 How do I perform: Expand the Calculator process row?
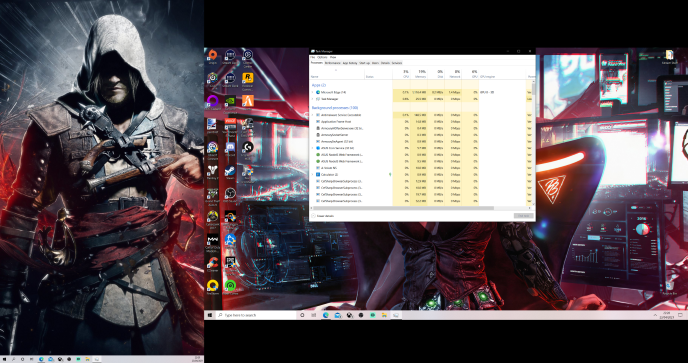click(312, 174)
